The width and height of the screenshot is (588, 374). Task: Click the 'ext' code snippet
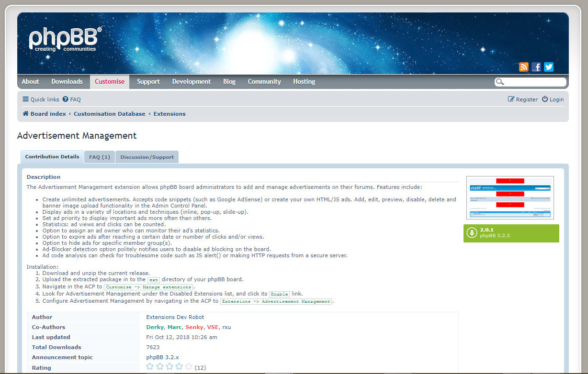153,280
